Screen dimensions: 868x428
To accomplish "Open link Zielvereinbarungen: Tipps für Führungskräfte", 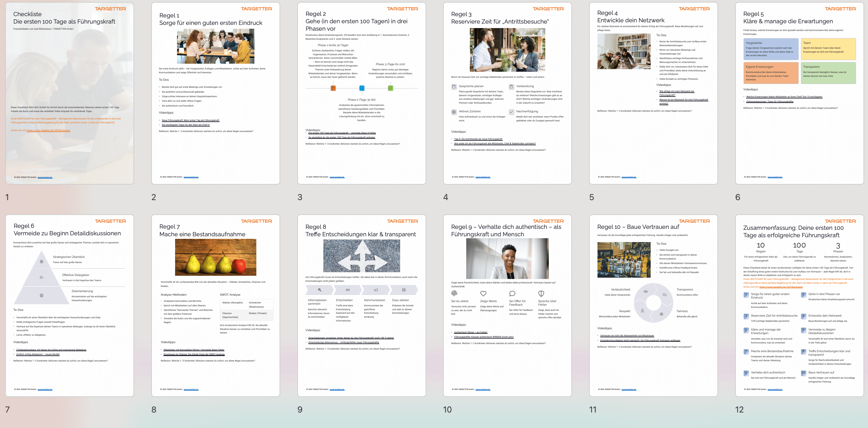I will (770, 102).
